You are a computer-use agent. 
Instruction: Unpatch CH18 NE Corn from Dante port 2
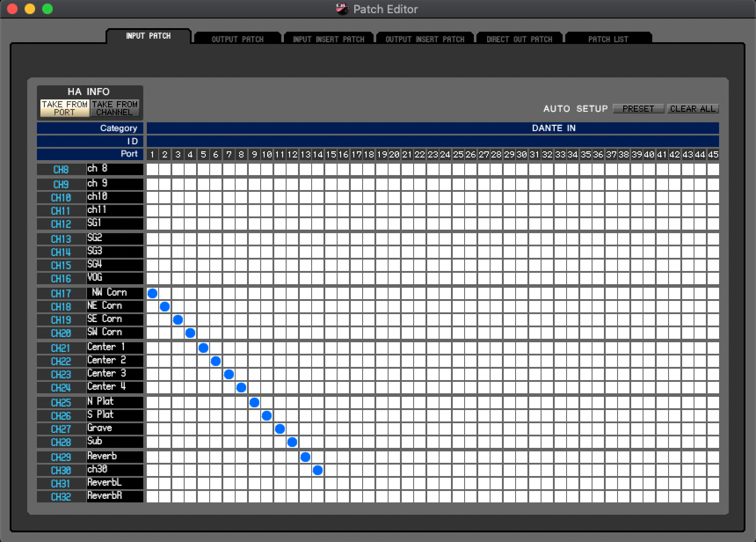(x=165, y=307)
